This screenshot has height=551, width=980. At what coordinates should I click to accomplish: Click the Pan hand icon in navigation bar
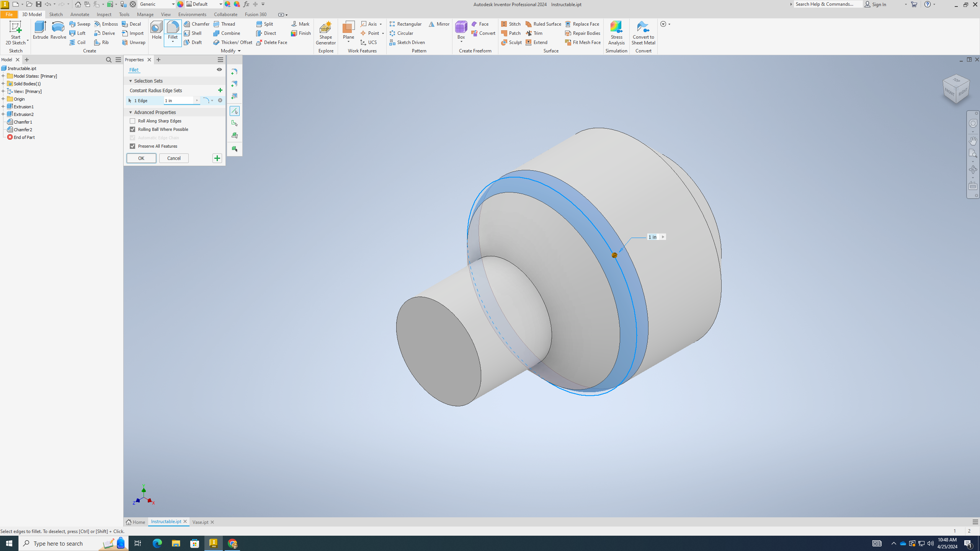pyautogui.click(x=973, y=140)
